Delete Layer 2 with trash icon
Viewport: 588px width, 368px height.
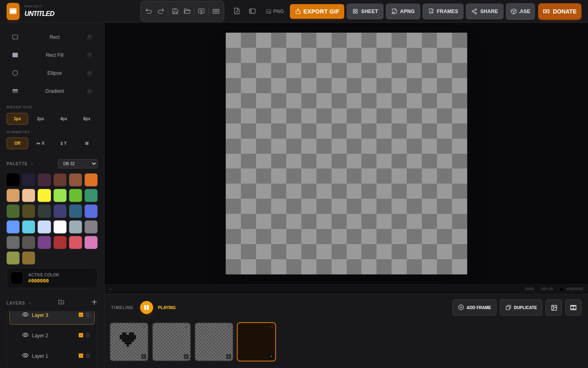[x=88, y=335]
